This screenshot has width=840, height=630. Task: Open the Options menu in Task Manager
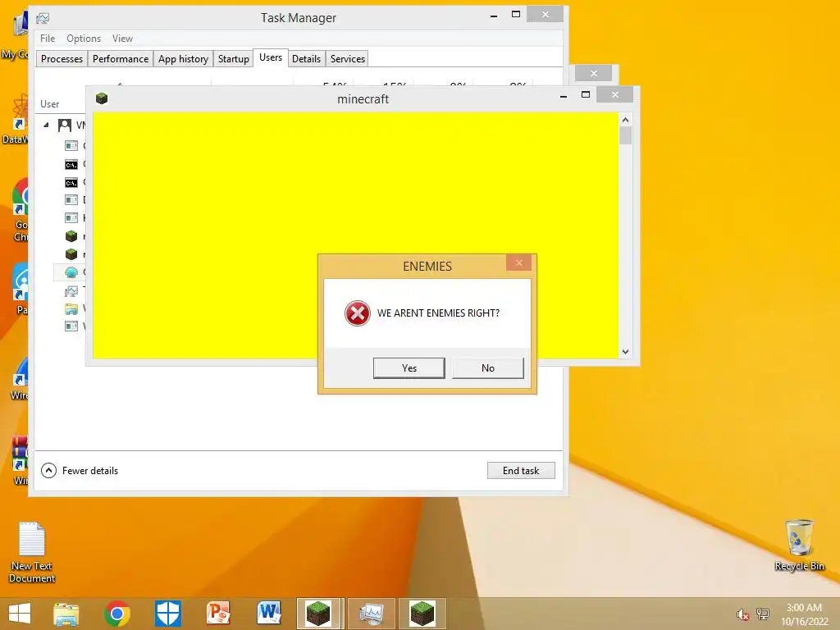click(x=84, y=39)
